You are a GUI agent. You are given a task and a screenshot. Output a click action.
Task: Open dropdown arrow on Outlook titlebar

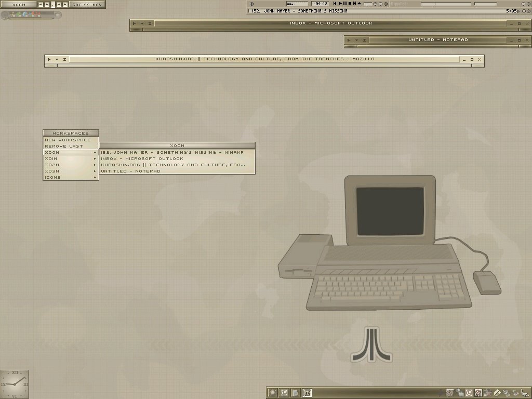142,24
